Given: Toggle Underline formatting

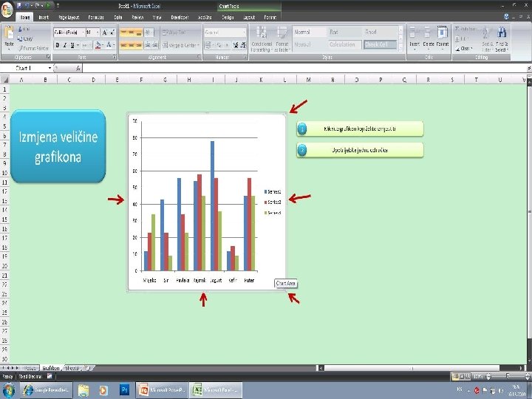Looking at the screenshot, I should point(72,45).
